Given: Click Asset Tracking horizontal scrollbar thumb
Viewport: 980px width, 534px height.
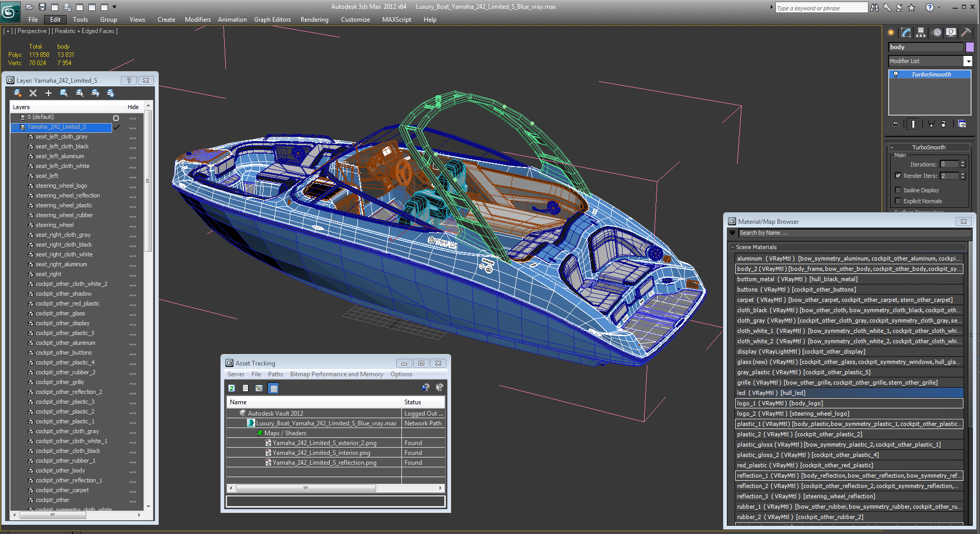Looking at the screenshot, I should coord(306,488).
